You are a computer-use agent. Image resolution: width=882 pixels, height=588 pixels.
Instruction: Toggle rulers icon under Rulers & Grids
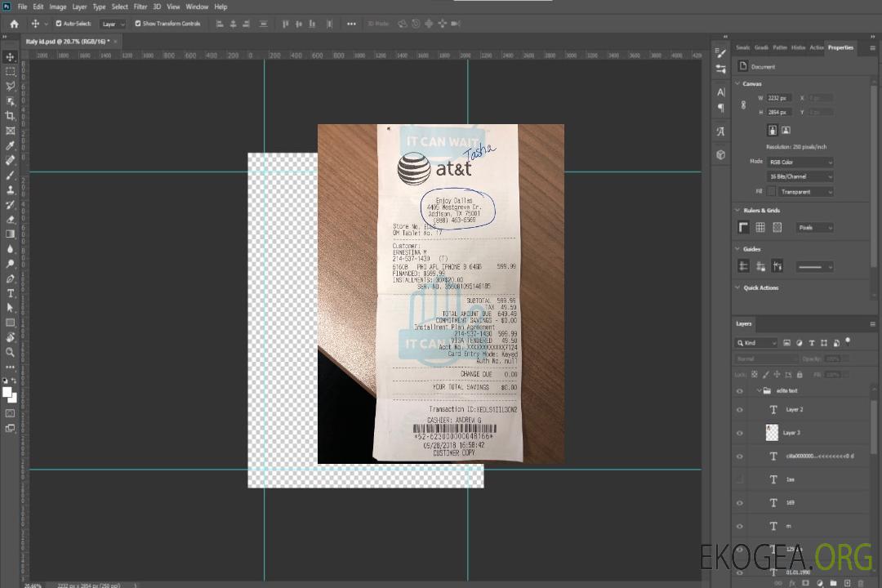[743, 227]
